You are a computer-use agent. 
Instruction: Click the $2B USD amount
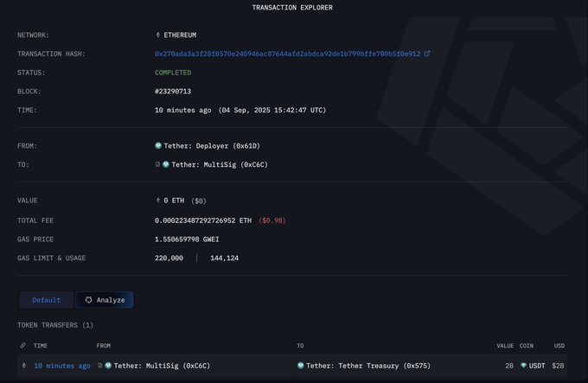(558, 366)
